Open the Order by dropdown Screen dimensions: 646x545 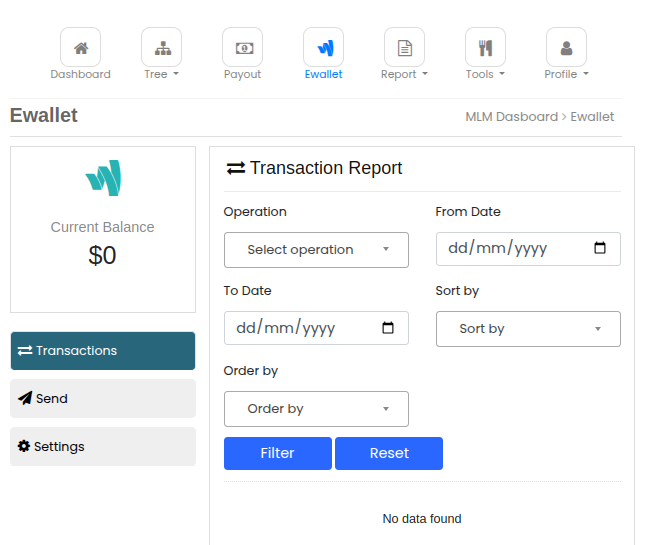316,409
